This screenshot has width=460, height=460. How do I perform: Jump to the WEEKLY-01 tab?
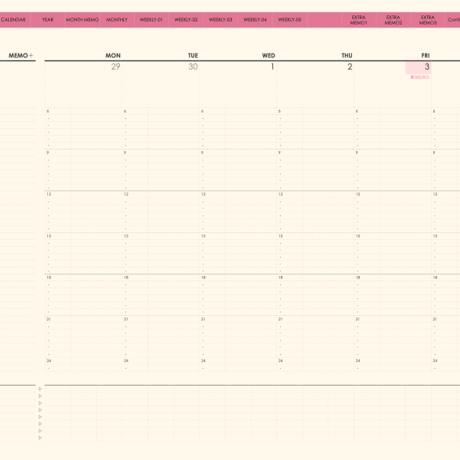pos(151,20)
